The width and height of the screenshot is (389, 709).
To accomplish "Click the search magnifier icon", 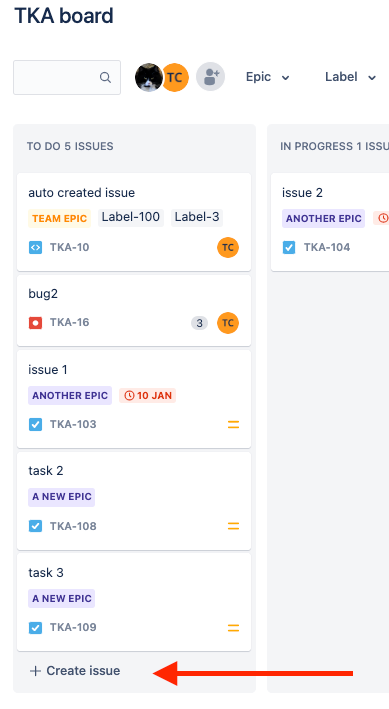I will [x=105, y=77].
